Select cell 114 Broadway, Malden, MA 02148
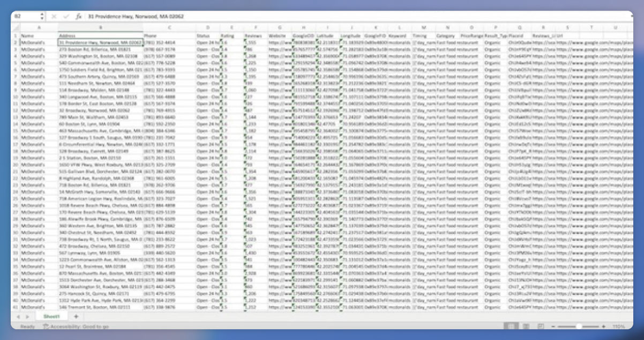Screen dimensions: 644x340 100,91
